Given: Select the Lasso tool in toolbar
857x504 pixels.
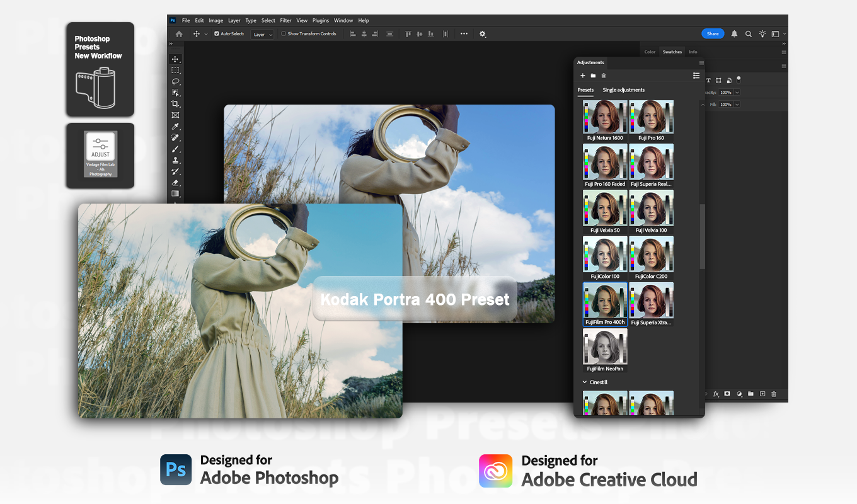Looking at the screenshot, I should (x=176, y=81).
